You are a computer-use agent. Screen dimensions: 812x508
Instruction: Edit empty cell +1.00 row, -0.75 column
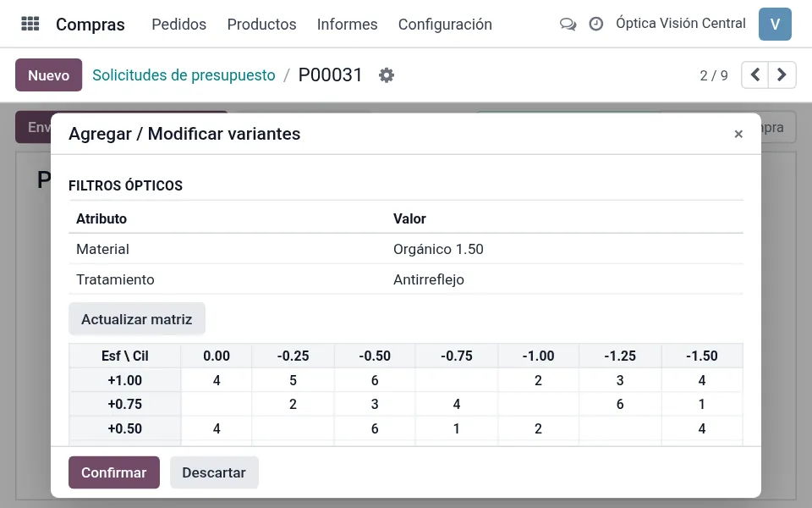[x=457, y=380]
